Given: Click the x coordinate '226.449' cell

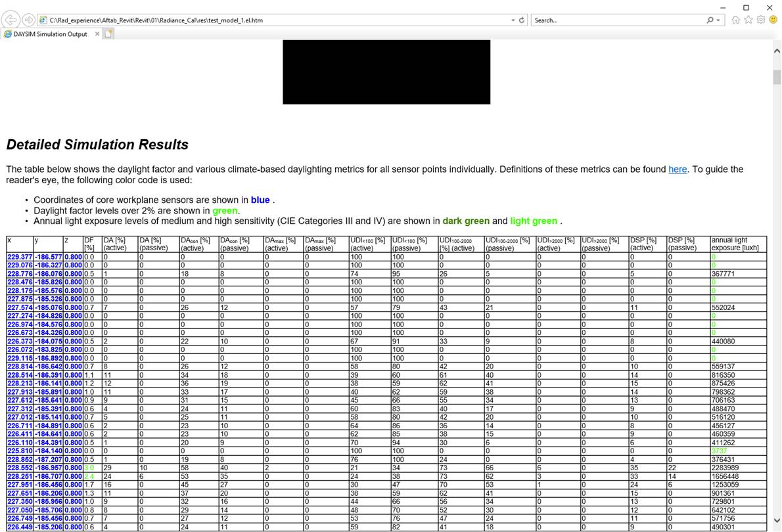Looking at the screenshot, I should tap(20, 527).
